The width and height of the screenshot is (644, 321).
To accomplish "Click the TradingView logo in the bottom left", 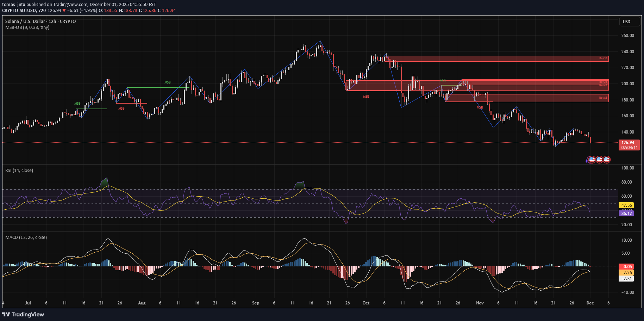I will (x=24, y=314).
